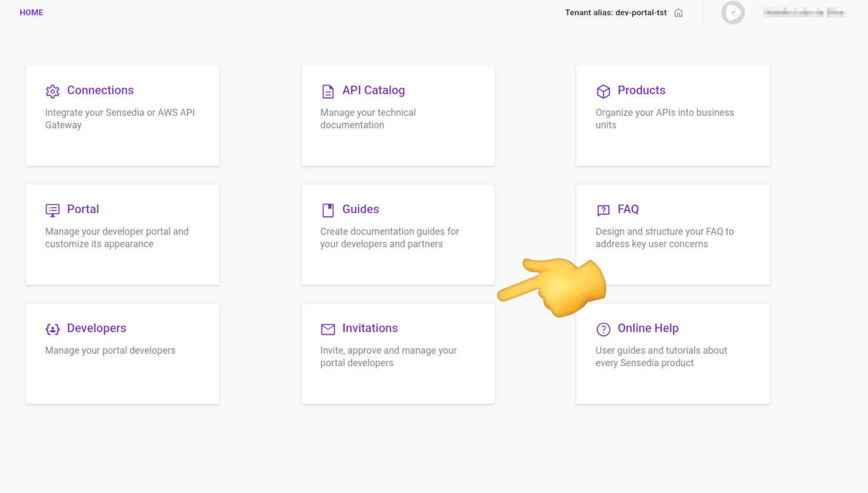Click the Connections gear icon
Viewport: 868px width, 493px height.
tap(53, 92)
